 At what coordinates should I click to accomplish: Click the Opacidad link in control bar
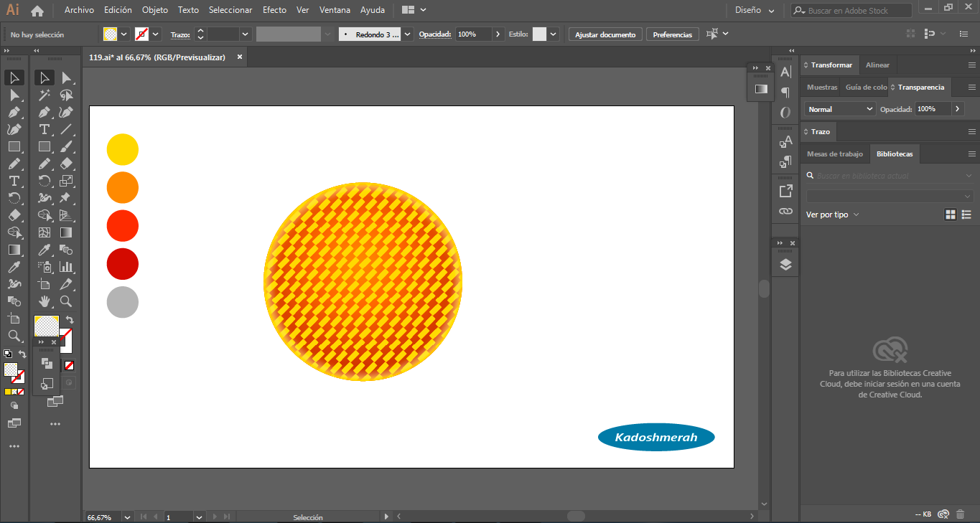click(435, 34)
